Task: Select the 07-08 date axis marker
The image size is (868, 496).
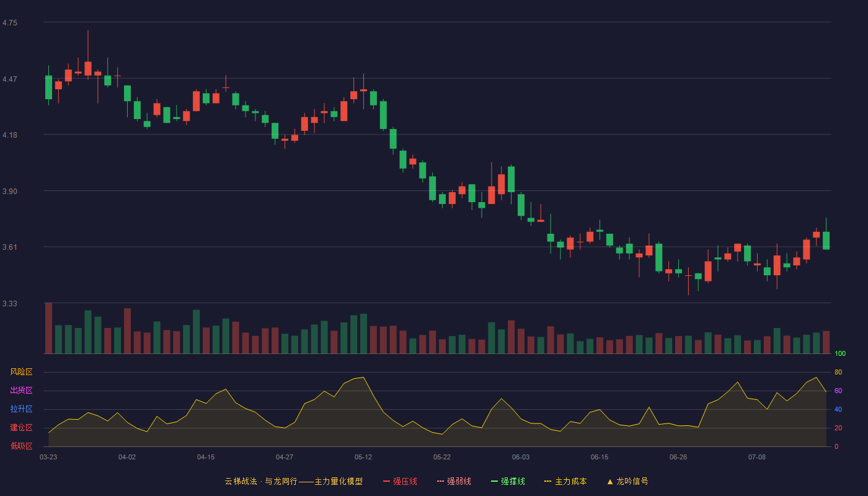Action: click(757, 457)
